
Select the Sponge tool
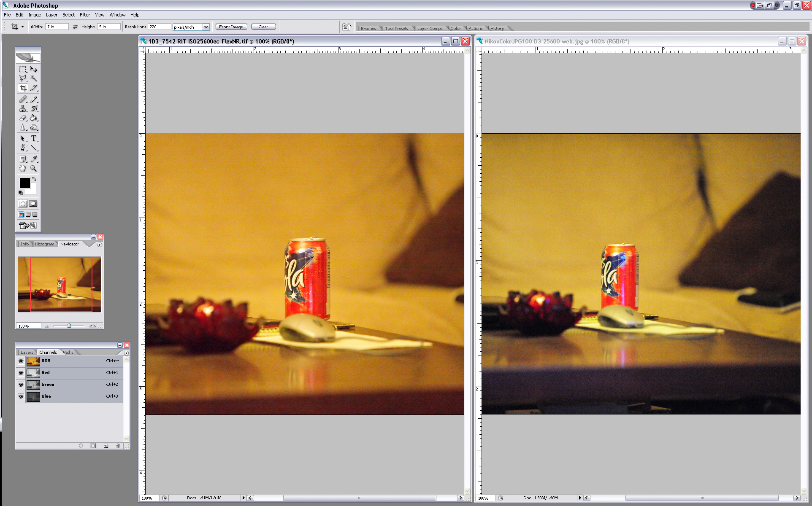pos(34,127)
